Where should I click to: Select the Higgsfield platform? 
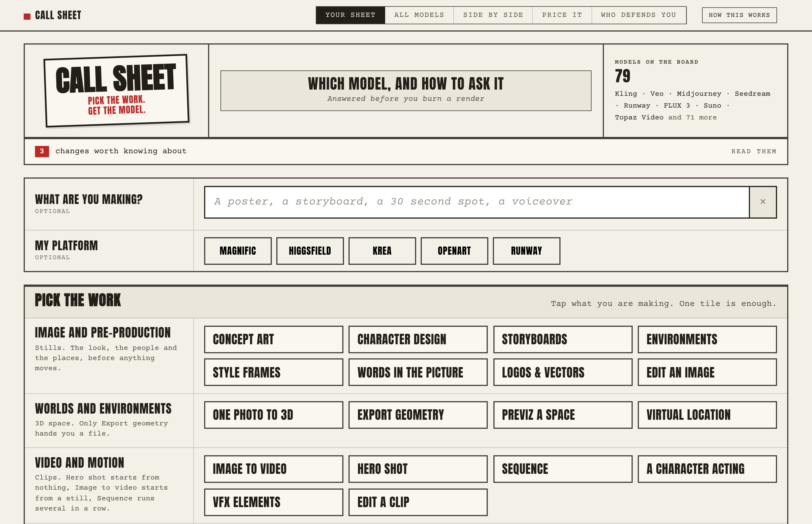310,251
